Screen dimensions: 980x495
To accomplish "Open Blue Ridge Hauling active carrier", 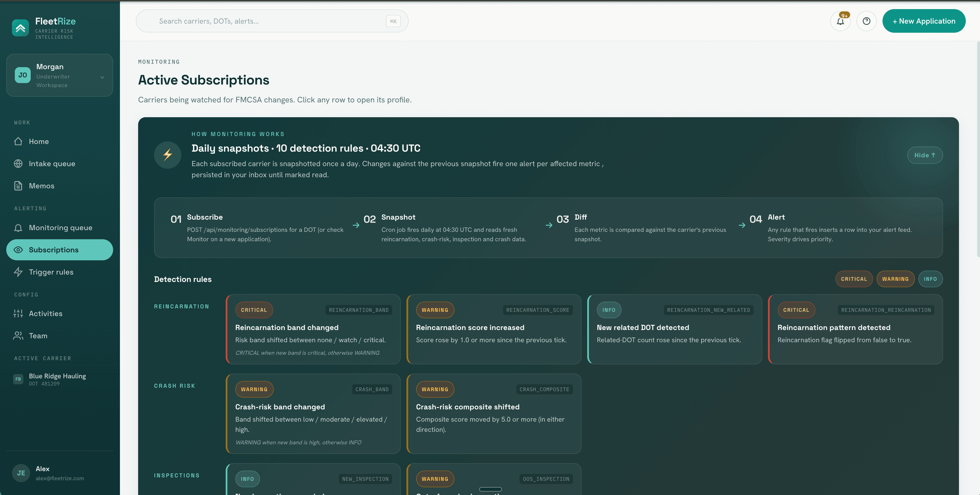I will [60, 379].
